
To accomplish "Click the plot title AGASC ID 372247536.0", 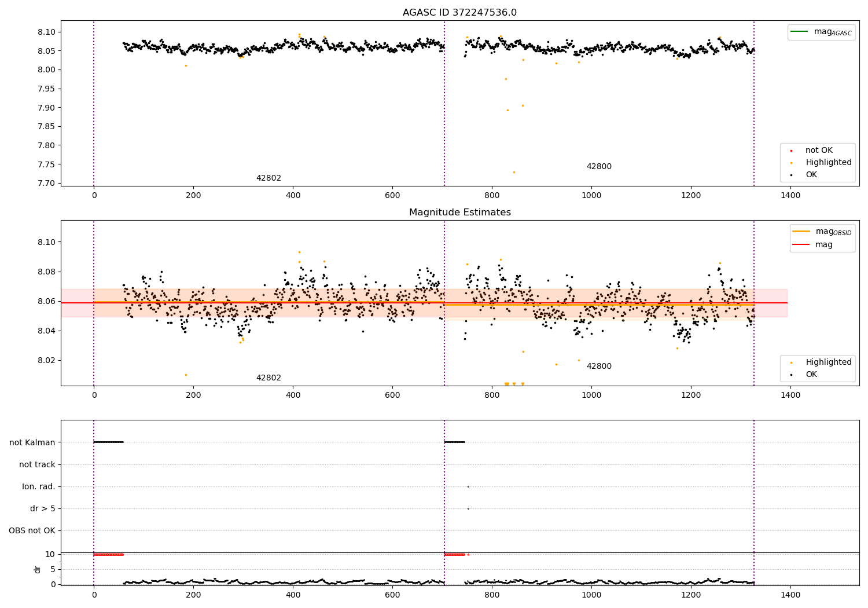I will pyautogui.click(x=459, y=13).
